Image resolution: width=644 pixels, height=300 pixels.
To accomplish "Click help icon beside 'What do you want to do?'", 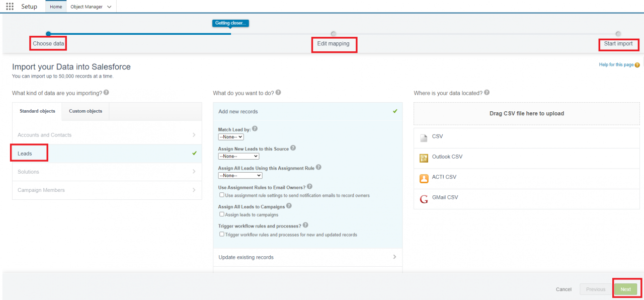I will pyautogui.click(x=278, y=93).
